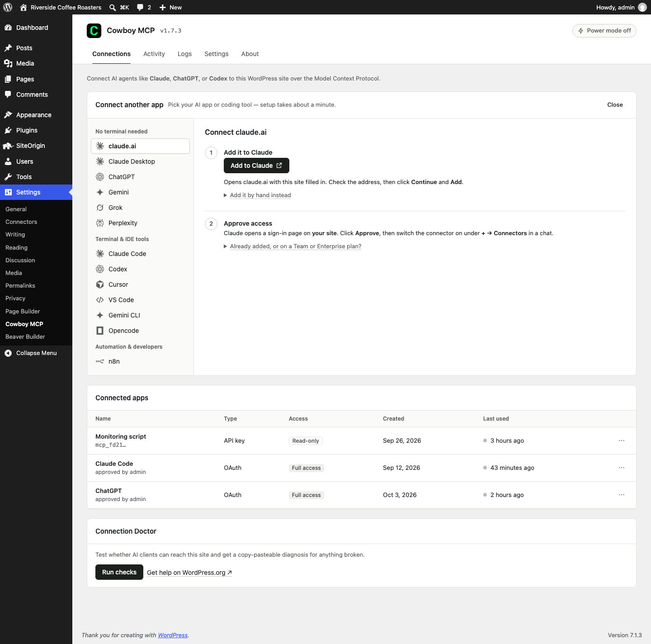Open actions menu for Monitoring script row
The width and height of the screenshot is (651, 644).
point(622,440)
